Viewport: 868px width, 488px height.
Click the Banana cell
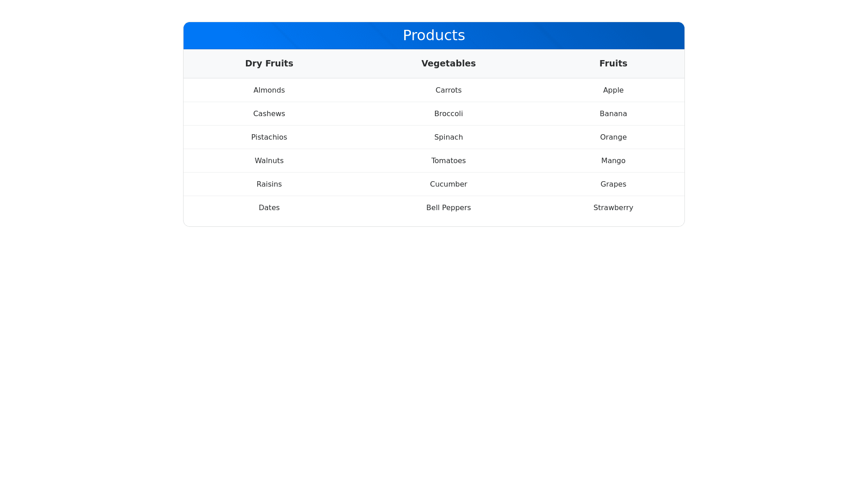pyautogui.click(x=613, y=113)
